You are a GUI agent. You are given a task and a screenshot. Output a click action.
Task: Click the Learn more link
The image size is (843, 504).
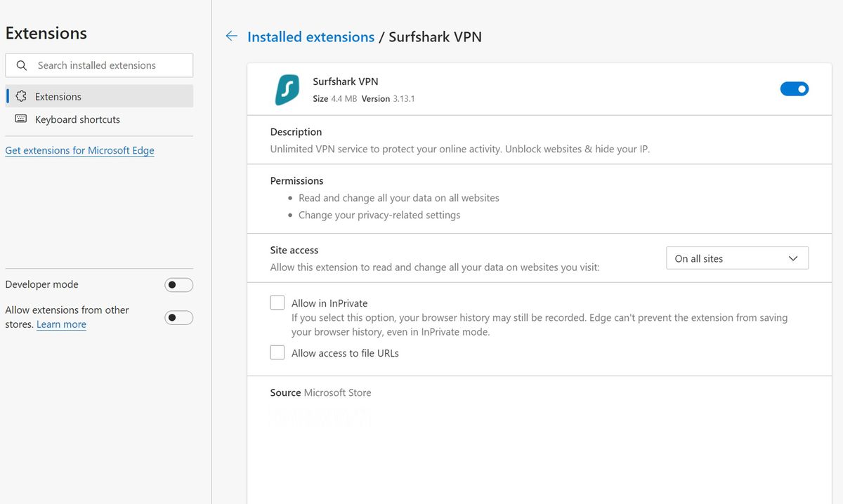pyautogui.click(x=61, y=324)
